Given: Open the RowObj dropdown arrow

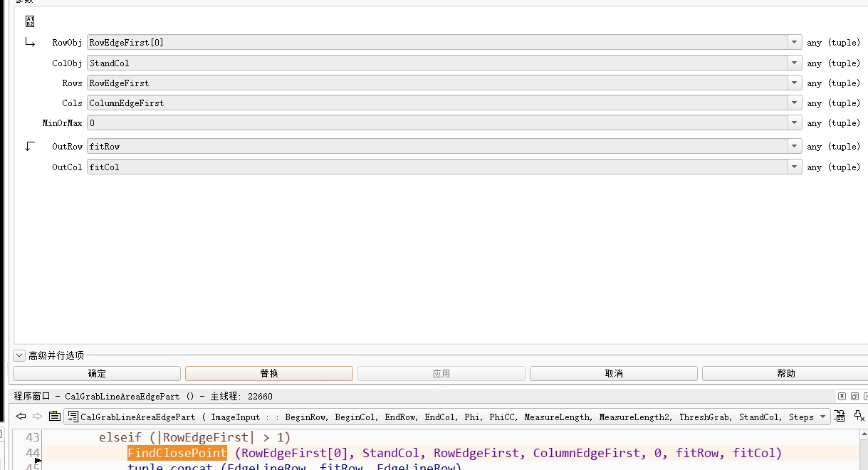Looking at the screenshot, I should point(794,43).
